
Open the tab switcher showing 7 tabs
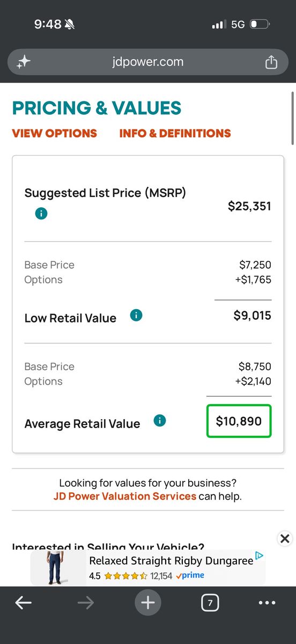coord(210,603)
